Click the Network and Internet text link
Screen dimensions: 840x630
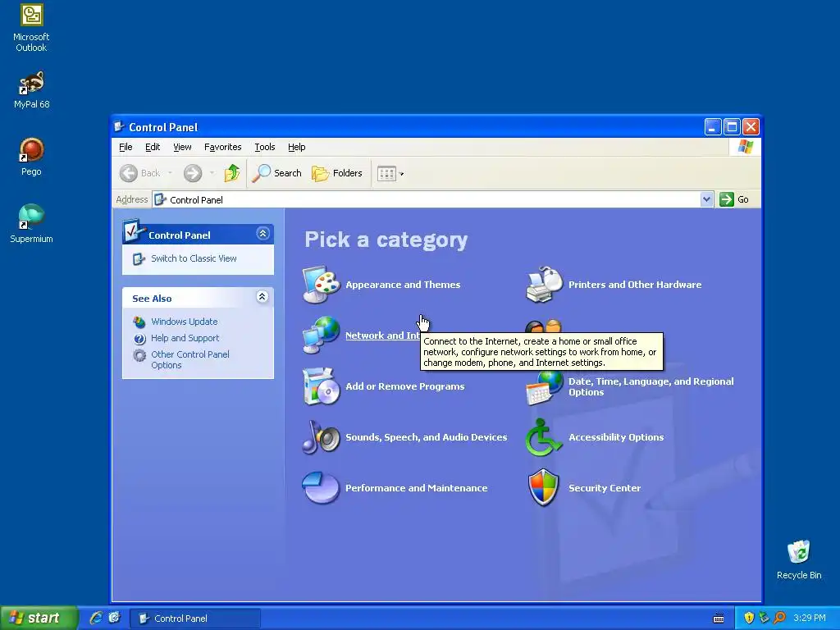coord(382,336)
